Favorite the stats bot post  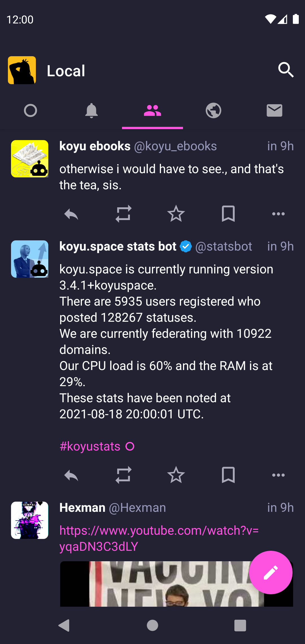point(176,475)
